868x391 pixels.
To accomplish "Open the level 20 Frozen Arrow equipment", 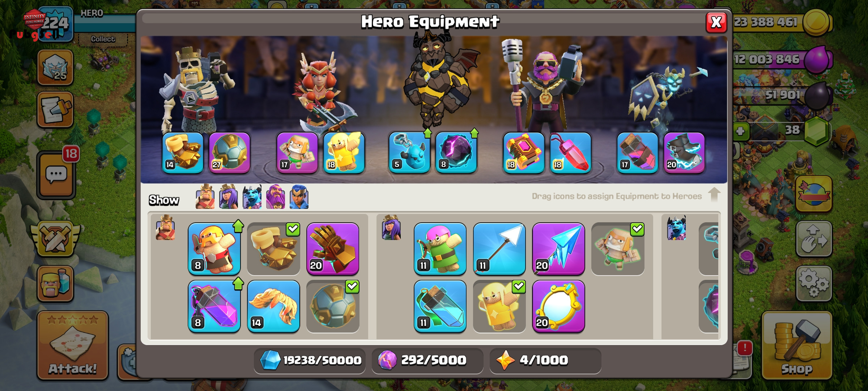I will coord(558,249).
